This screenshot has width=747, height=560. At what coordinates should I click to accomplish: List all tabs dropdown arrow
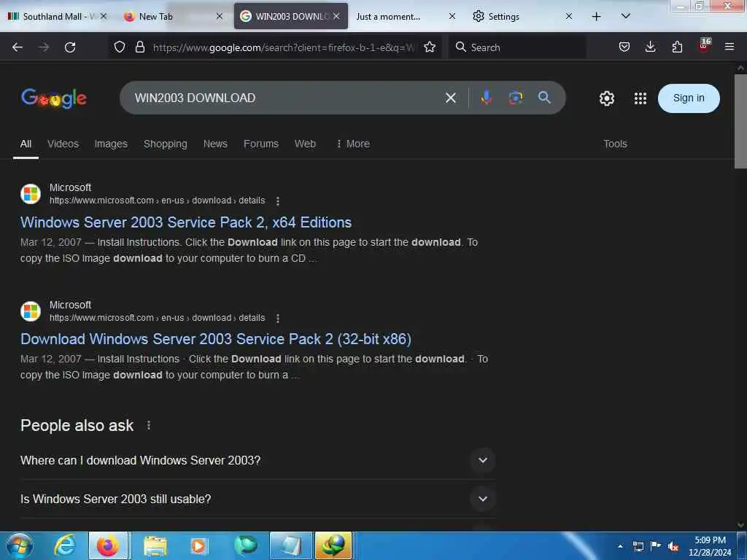[x=625, y=16]
